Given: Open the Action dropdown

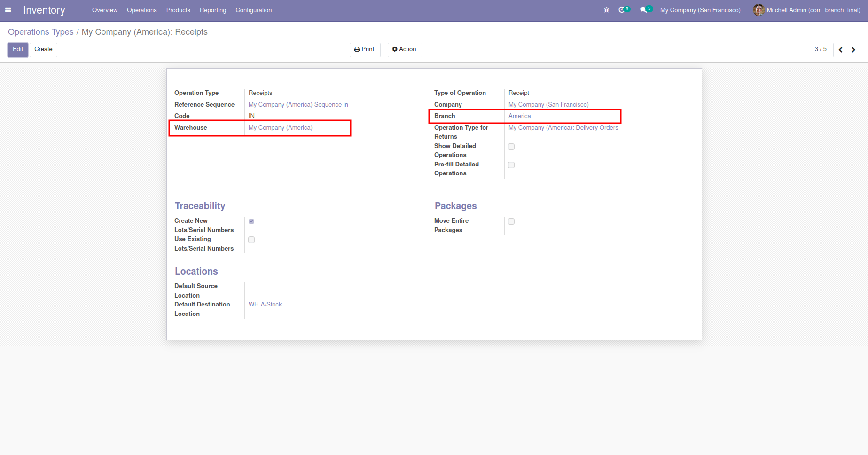Looking at the screenshot, I should (x=405, y=49).
